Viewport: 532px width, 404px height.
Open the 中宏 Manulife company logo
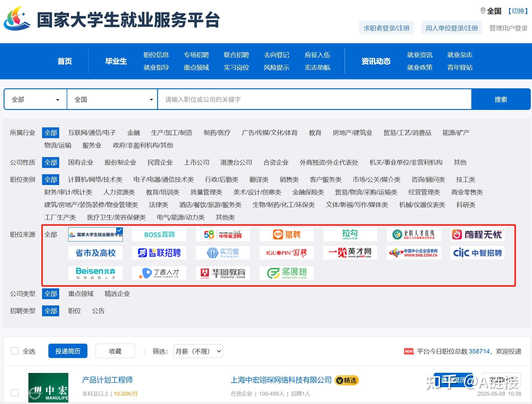[48, 388]
